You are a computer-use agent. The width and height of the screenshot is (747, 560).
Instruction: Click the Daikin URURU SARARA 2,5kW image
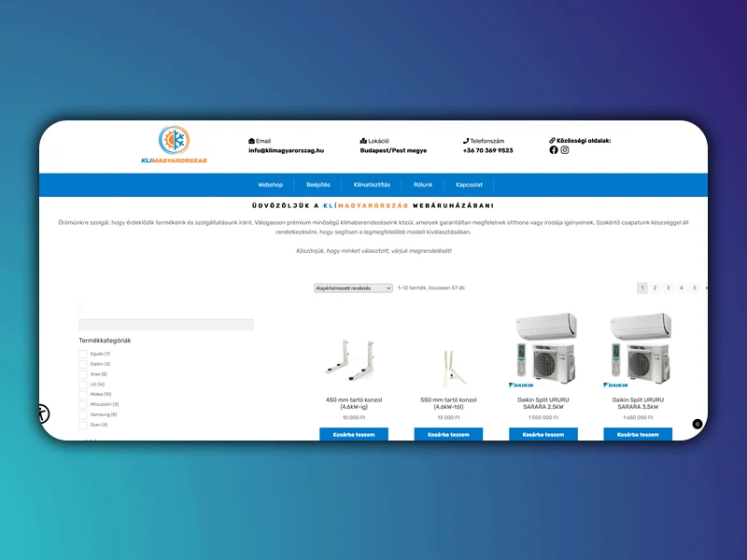tap(543, 350)
